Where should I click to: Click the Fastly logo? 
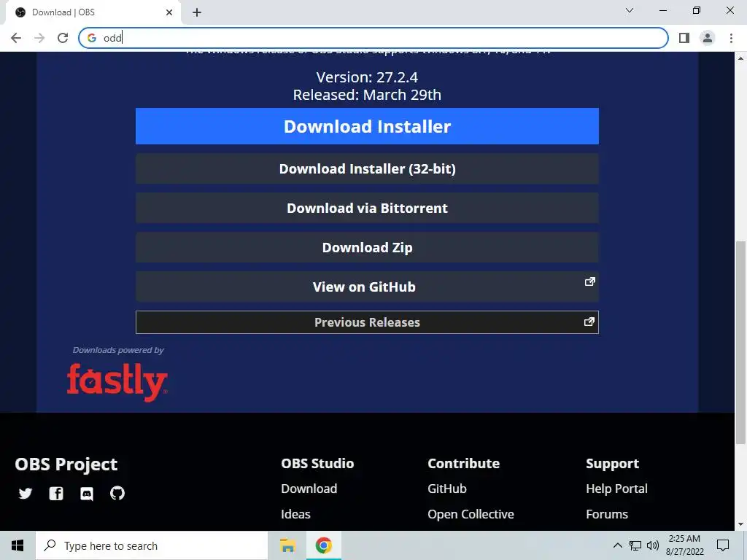click(117, 382)
